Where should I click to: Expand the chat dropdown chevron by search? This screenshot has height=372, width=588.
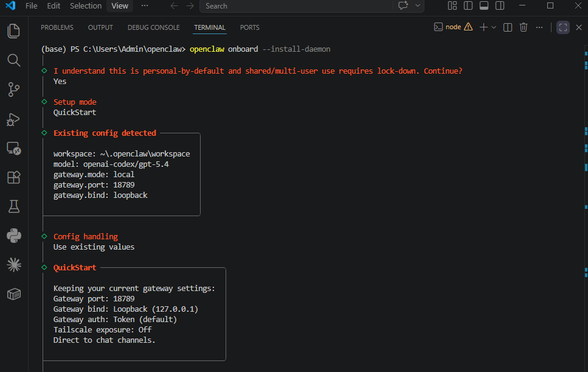coord(417,5)
